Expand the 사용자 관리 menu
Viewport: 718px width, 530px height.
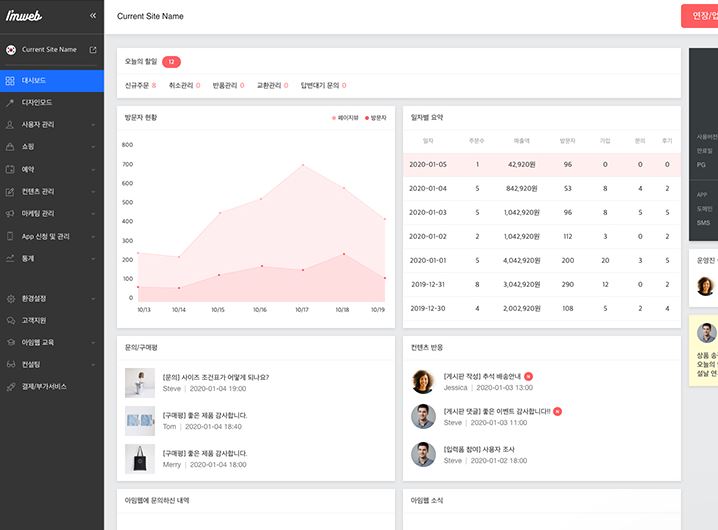[x=38, y=124]
